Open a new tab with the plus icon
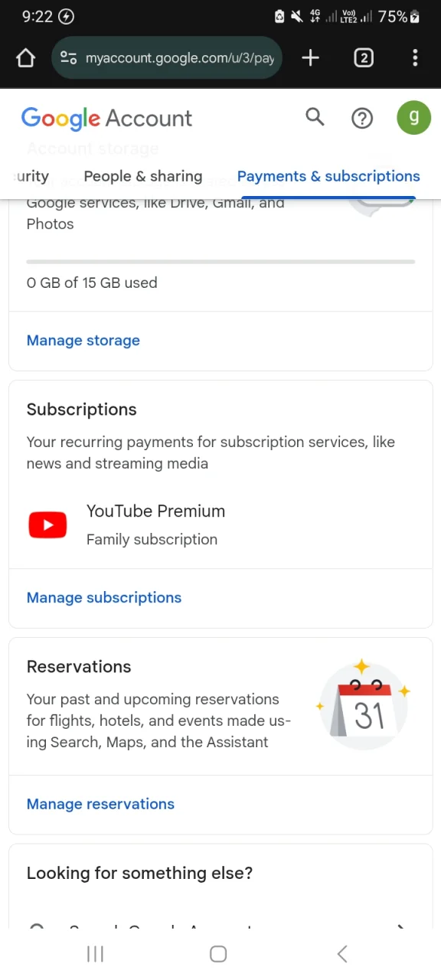Viewport: 441px width, 980px height. point(310,57)
